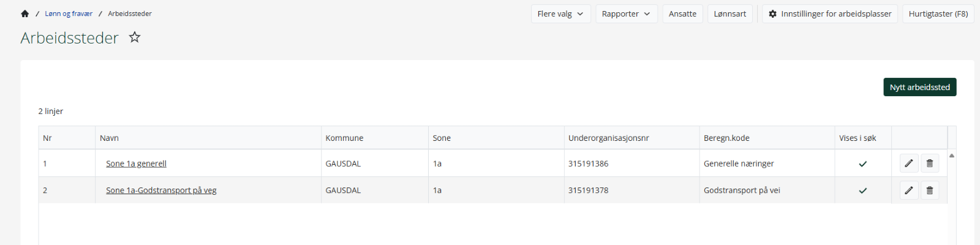Viewport: 980px width, 245px height.
Task: Edit Sone 1a generell with pencil icon
Action: pos(909,164)
